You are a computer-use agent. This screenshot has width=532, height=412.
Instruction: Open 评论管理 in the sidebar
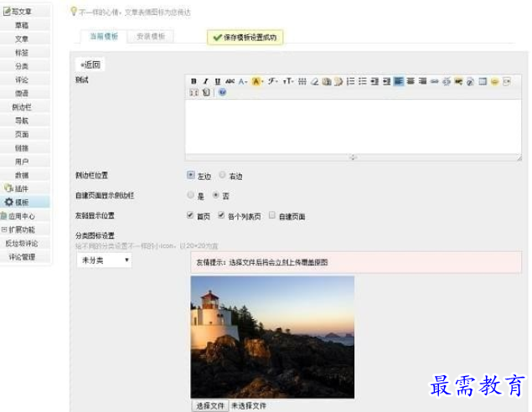[22, 257]
